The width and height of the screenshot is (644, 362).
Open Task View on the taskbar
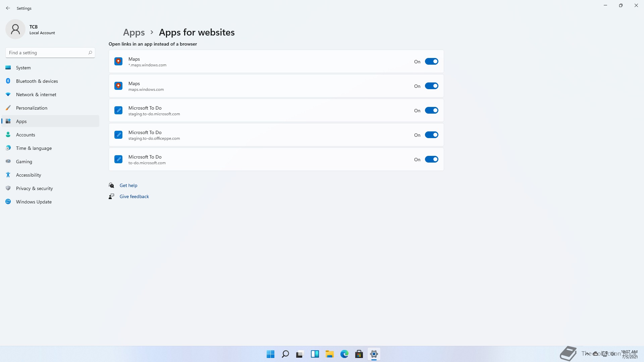tap(300, 354)
